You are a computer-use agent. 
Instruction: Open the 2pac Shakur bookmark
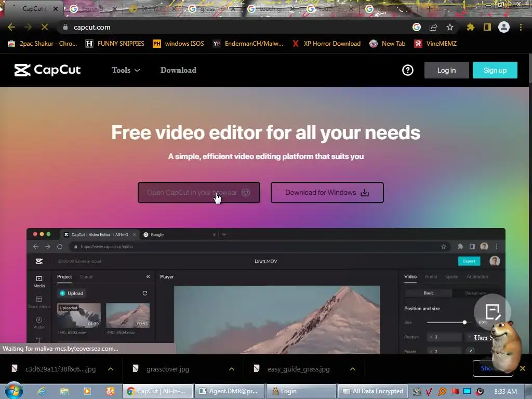pyautogui.click(x=43, y=44)
